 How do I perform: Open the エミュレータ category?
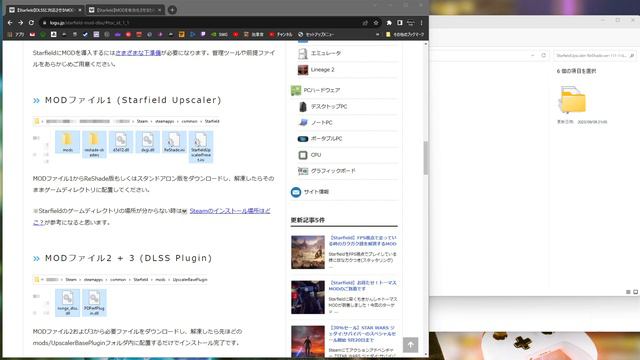(x=326, y=53)
